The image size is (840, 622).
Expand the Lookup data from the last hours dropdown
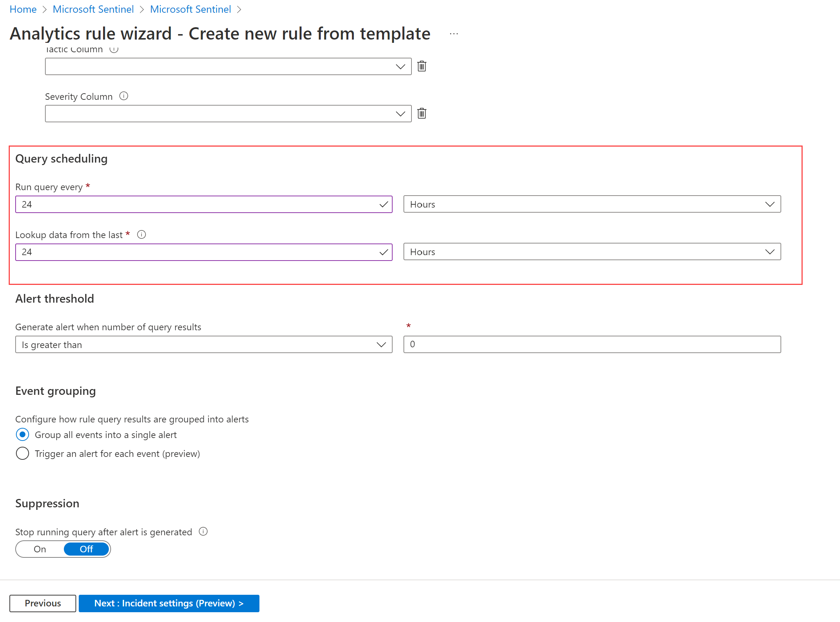pyautogui.click(x=771, y=251)
